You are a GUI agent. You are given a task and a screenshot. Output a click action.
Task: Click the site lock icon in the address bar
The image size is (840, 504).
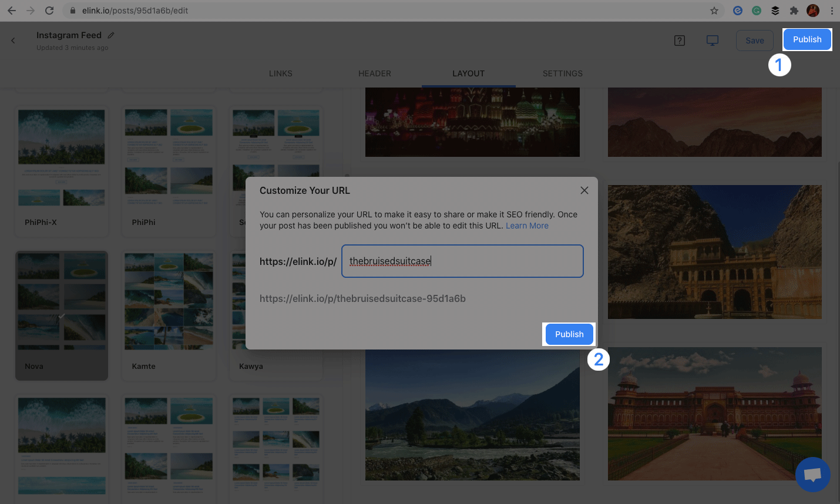pos(73,11)
